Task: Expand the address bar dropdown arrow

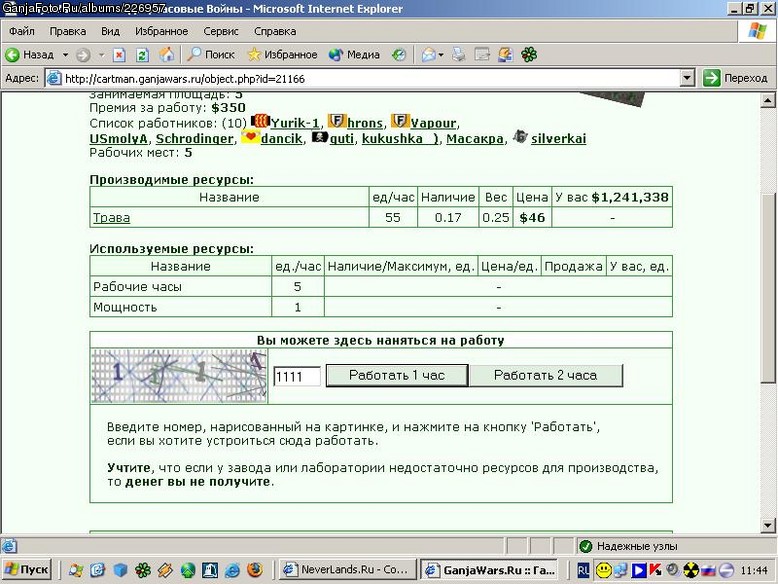Action: click(687, 78)
